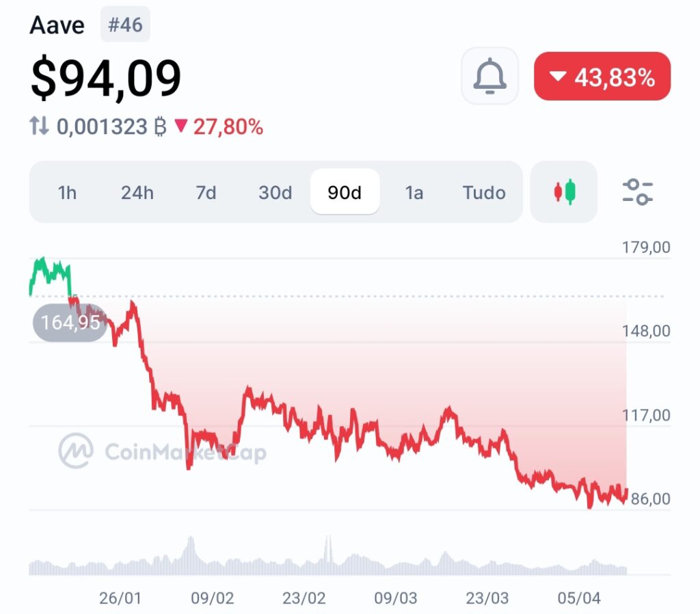Tap the price alert bell icon
700x614 pixels.
[489, 76]
